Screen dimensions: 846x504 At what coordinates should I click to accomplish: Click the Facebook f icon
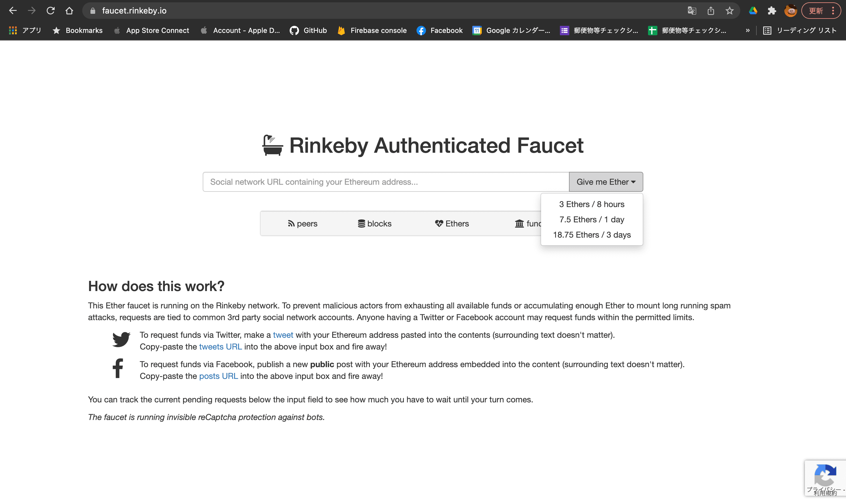[117, 368]
